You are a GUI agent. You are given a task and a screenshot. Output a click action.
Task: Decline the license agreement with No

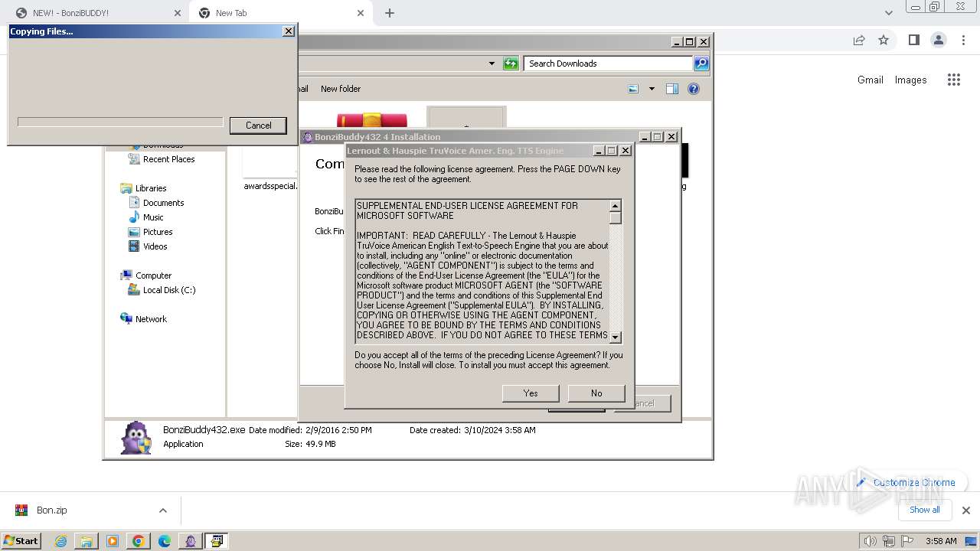596,393
